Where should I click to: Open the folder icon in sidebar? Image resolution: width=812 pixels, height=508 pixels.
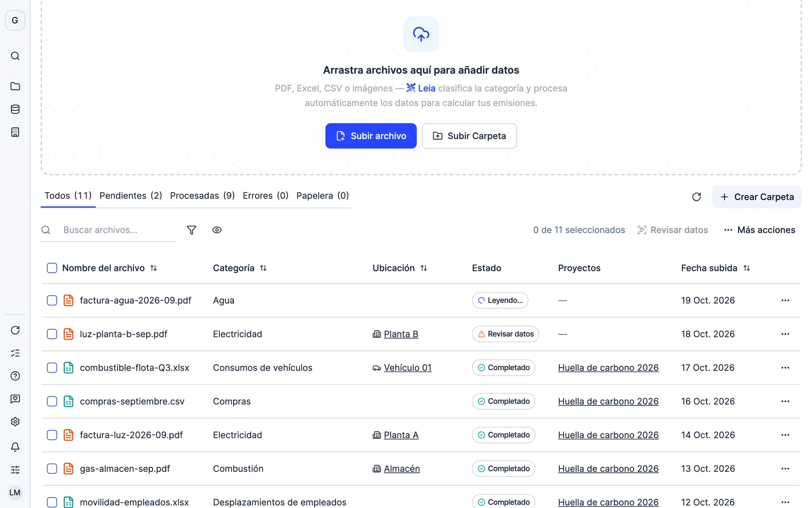[x=15, y=86]
